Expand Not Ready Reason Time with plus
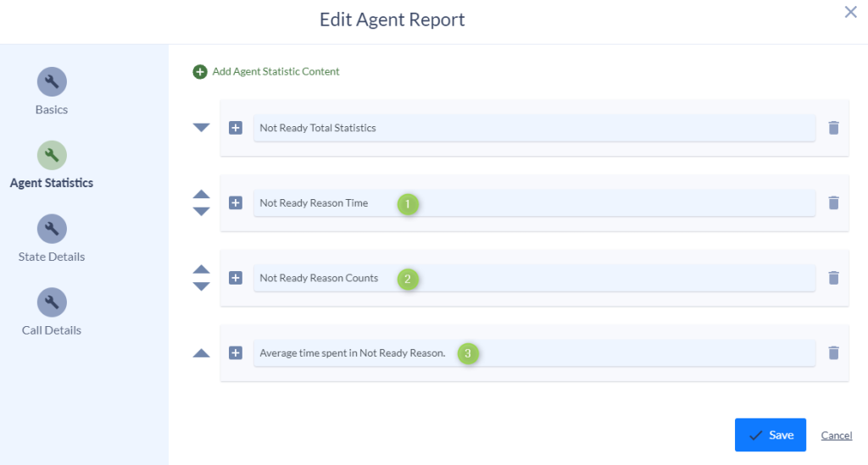The width and height of the screenshot is (868, 465). (x=236, y=203)
